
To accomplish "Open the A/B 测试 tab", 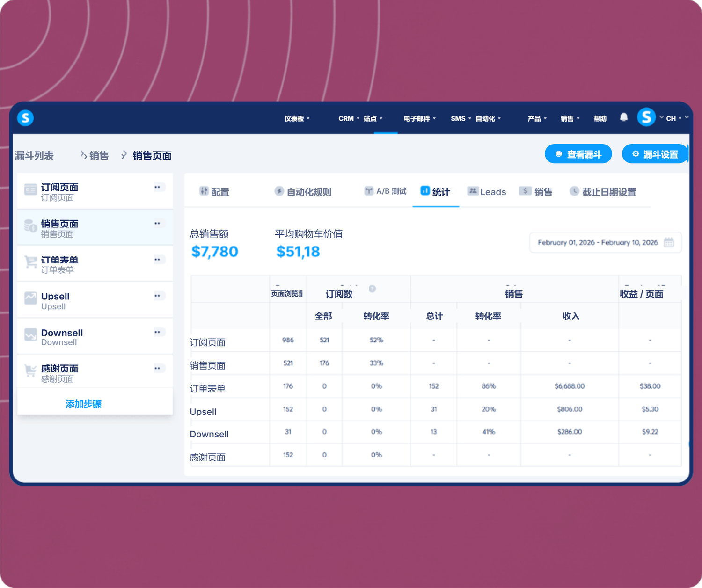I will click(385, 191).
